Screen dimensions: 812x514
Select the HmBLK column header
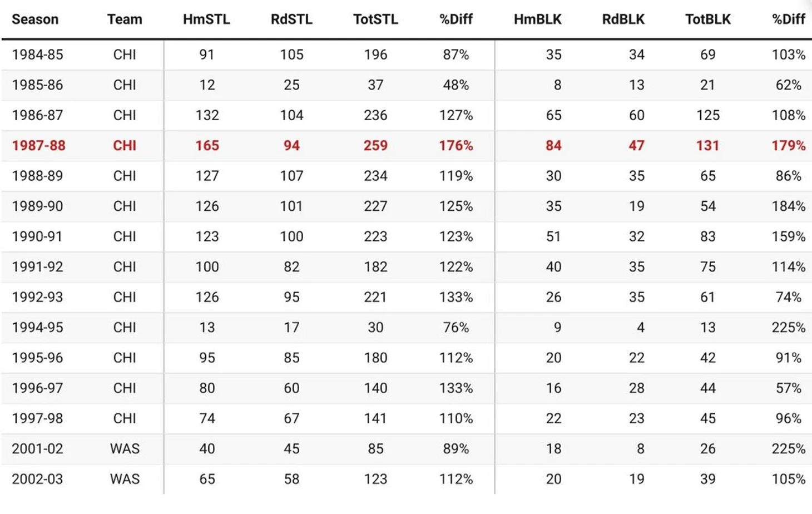pos(537,19)
